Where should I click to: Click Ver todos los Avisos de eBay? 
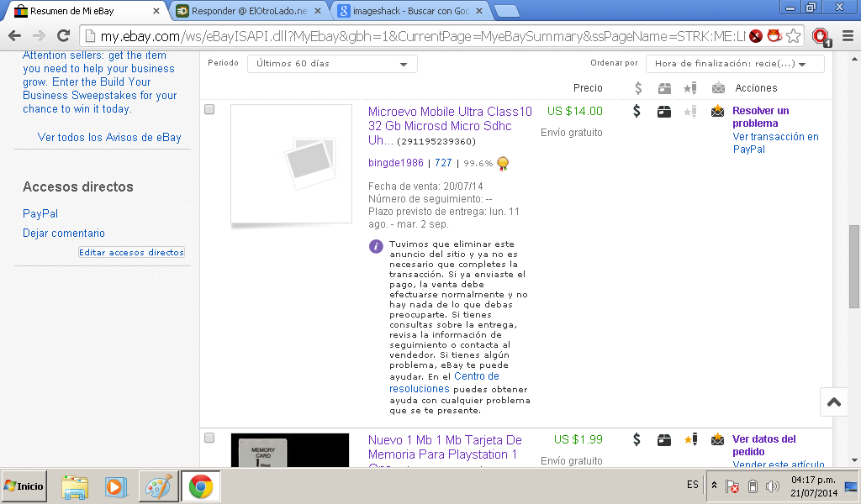109,138
